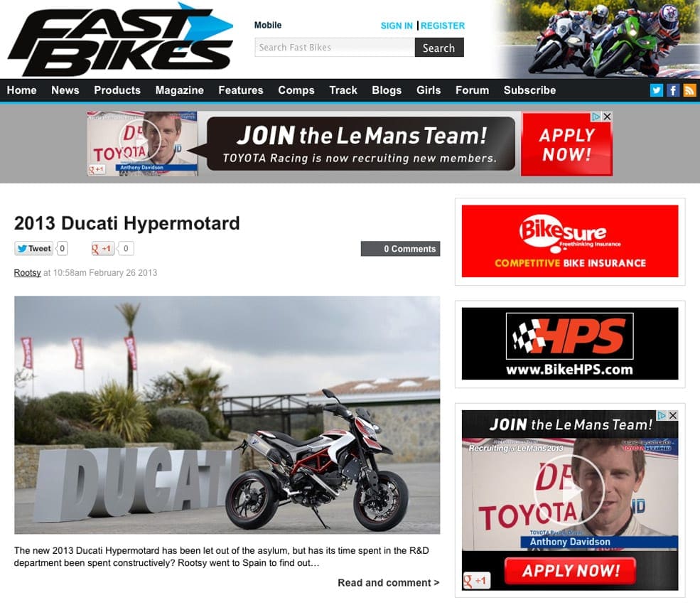The width and height of the screenshot is (700, 605).
Task: Click the Search button
Action: (x=439, y=48)
